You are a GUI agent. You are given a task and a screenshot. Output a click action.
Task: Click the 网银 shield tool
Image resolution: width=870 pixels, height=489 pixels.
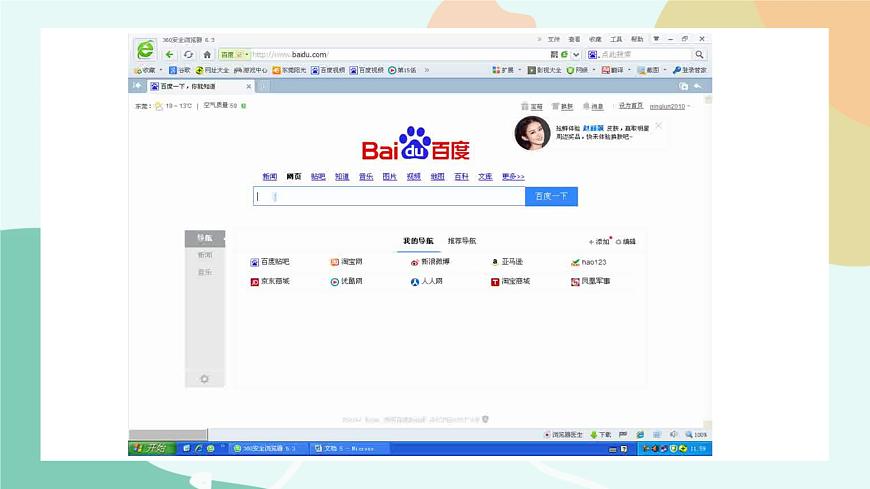tap(577, 70)
